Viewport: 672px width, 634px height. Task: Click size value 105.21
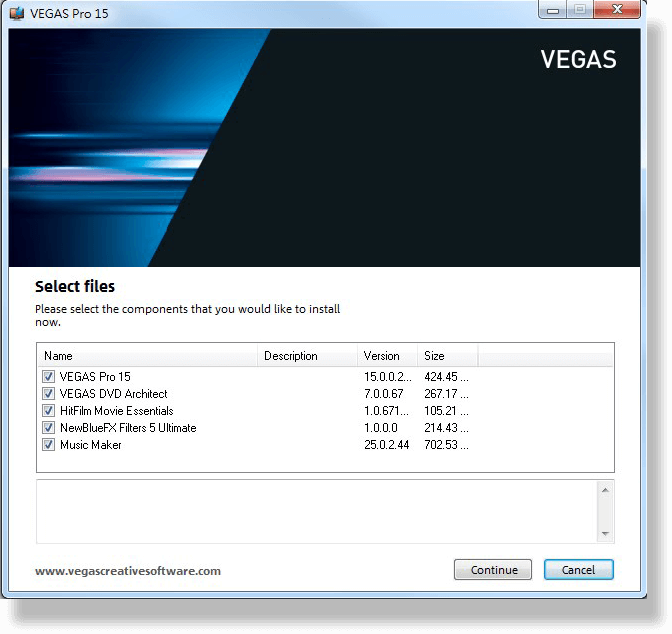pyautogui.click(x=446, y=411)
